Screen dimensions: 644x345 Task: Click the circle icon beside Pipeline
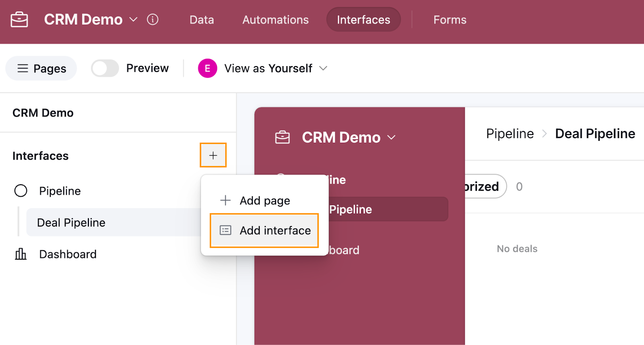click(21, 191)
